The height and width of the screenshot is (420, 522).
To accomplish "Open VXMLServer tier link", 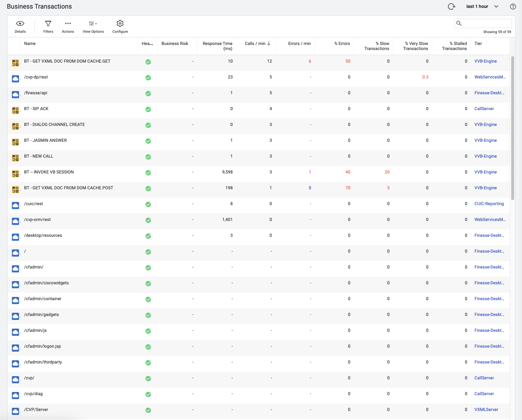I will (x=486, y=410).
